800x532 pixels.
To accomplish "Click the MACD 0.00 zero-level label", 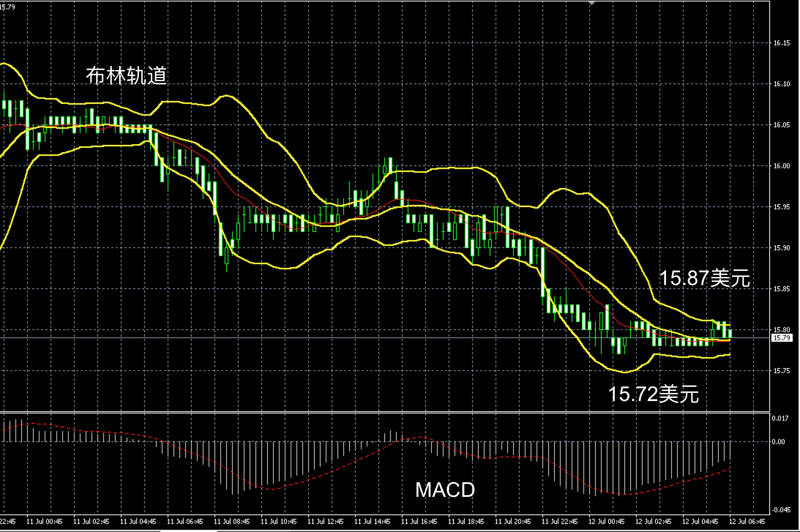I will coord(779,442).
